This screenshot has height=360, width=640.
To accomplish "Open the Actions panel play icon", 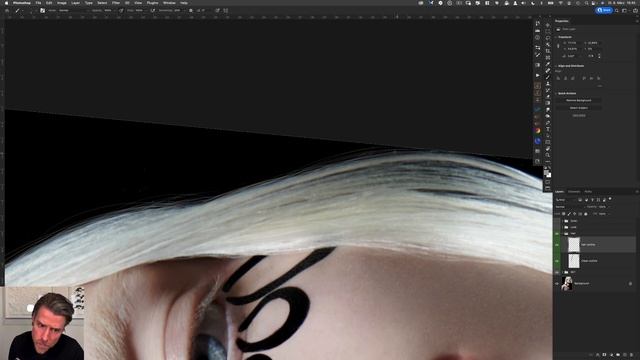I will (538, 75).
